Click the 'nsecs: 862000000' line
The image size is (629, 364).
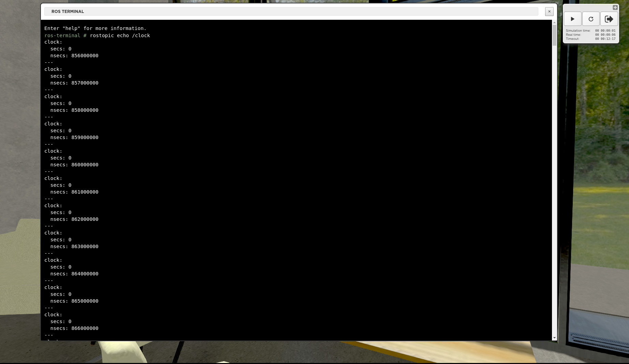(74, 219)
